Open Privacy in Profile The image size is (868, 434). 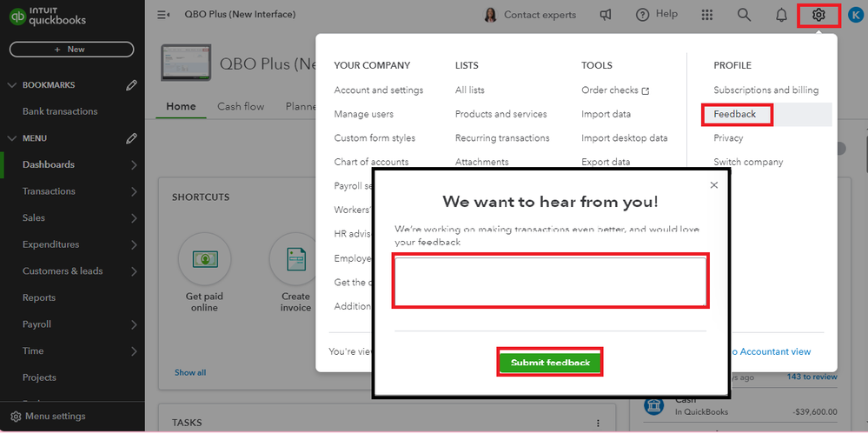click(x=728, y=138)
